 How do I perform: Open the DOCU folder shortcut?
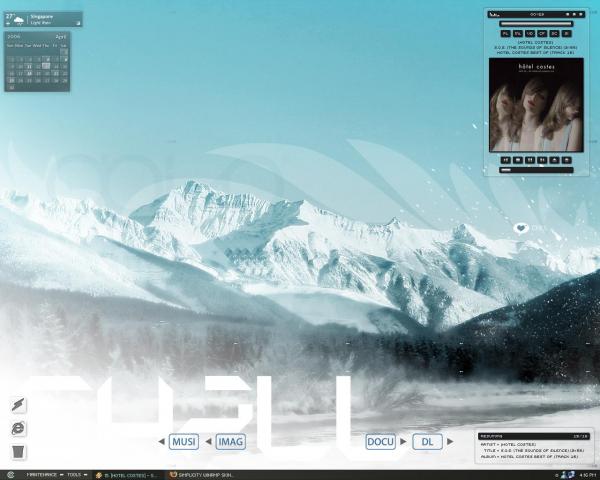click(x=380, y=442)
